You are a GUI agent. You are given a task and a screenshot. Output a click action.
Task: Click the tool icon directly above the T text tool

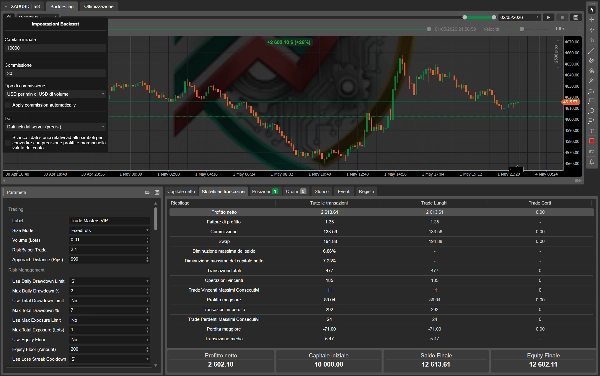pos(592,120)
